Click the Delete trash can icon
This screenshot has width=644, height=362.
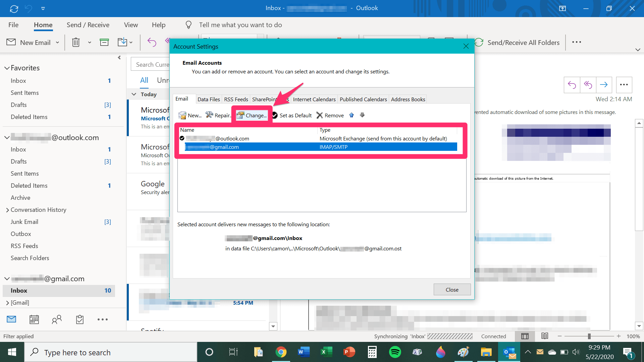tap(76, 42)
